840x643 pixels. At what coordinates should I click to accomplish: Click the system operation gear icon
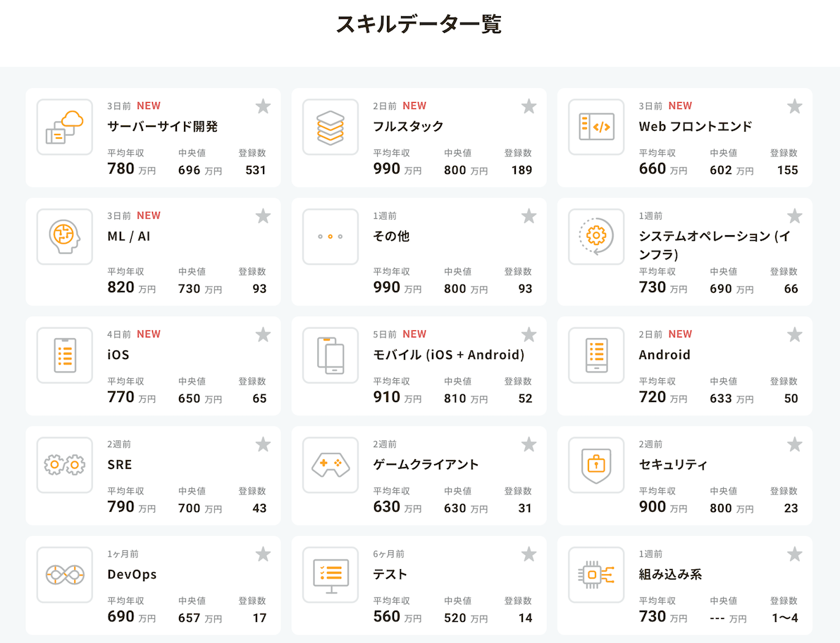coord(596,237)
